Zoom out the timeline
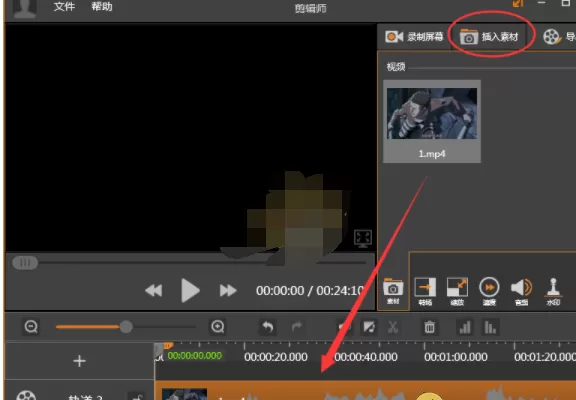The image size is (576, 400). click(x=31, y=327)
